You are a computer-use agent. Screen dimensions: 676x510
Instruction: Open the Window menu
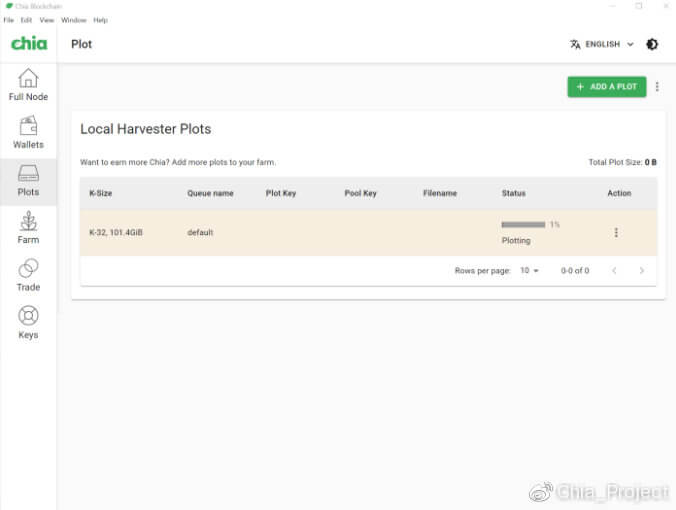point(73,20)
